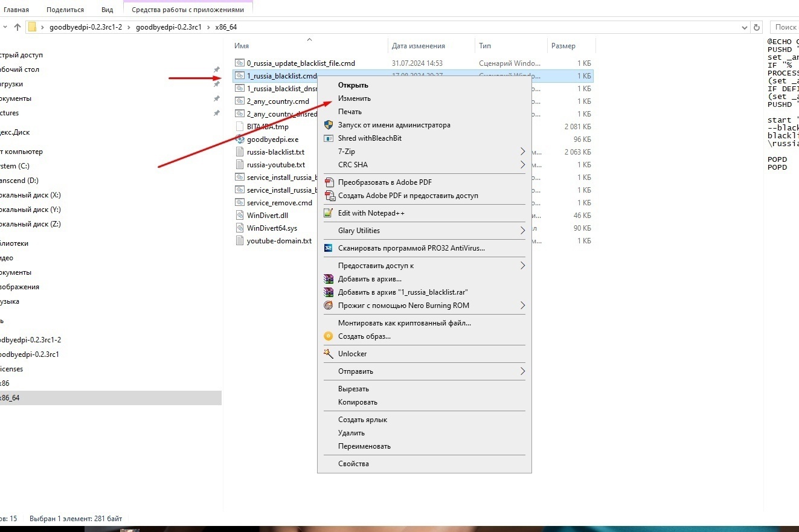
Task: Select the WinDivert.dll file icon
Action: (240, 216)
